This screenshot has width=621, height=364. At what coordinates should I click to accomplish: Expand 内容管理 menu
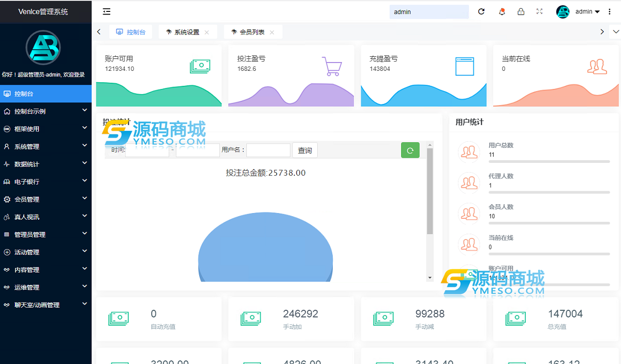[46, 269]
